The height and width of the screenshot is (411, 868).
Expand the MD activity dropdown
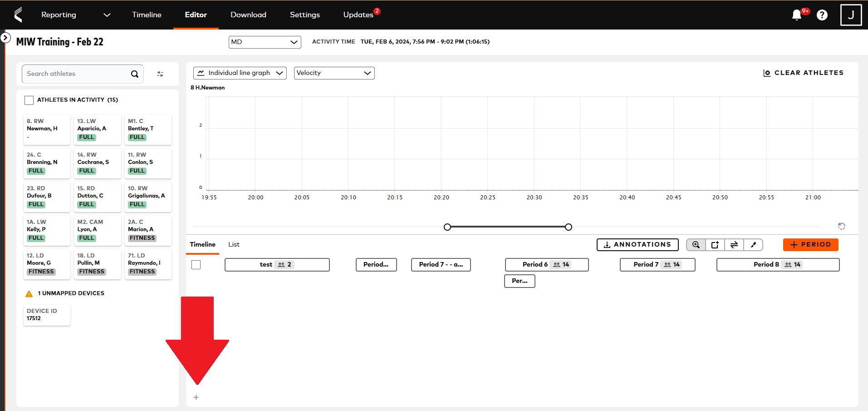coord(265,42)
